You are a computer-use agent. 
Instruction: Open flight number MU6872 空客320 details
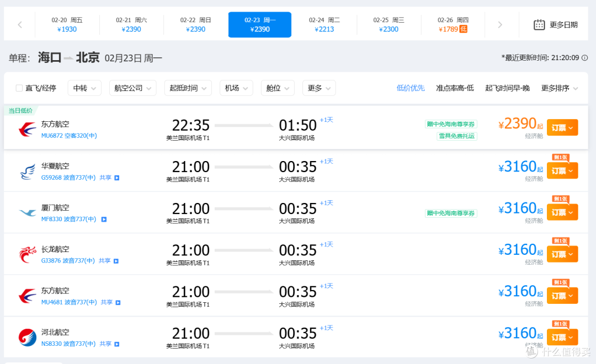click(69, 136)
